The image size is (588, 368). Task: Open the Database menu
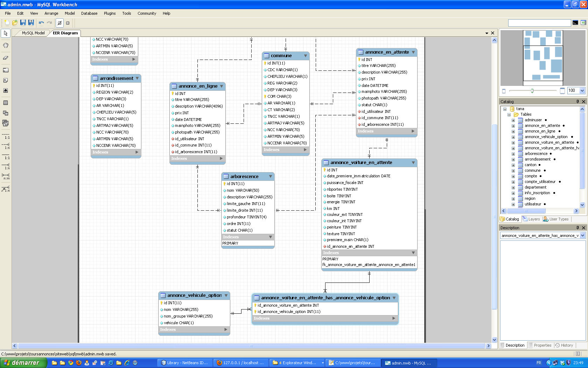tap(89, 13)
